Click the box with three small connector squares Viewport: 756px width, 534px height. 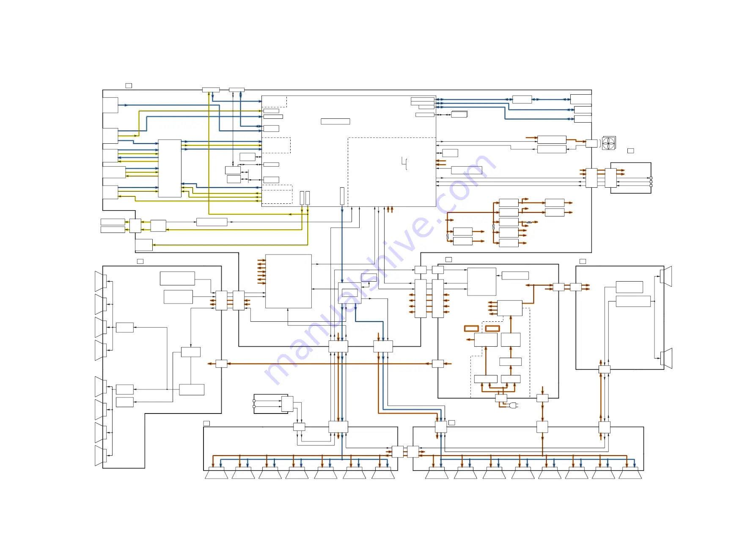(630, 178)
